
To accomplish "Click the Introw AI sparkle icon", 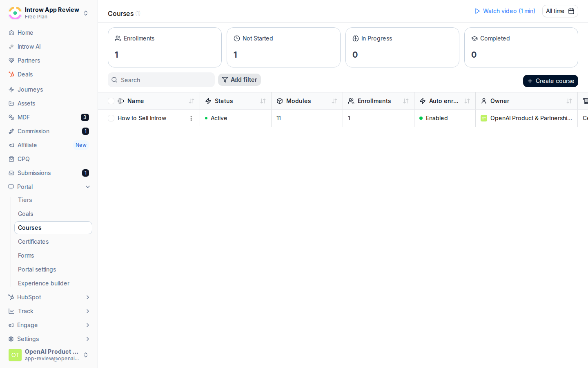I will pos(11,47).
